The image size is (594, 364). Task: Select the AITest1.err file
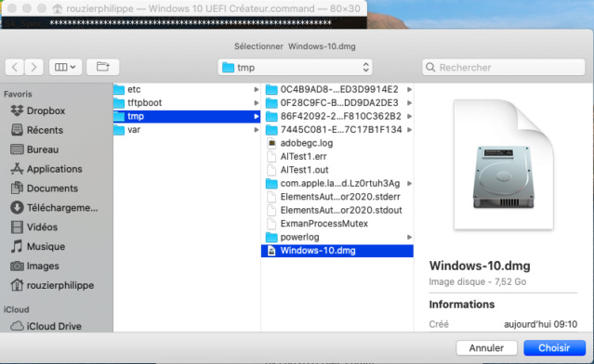[x=337, y=156]
